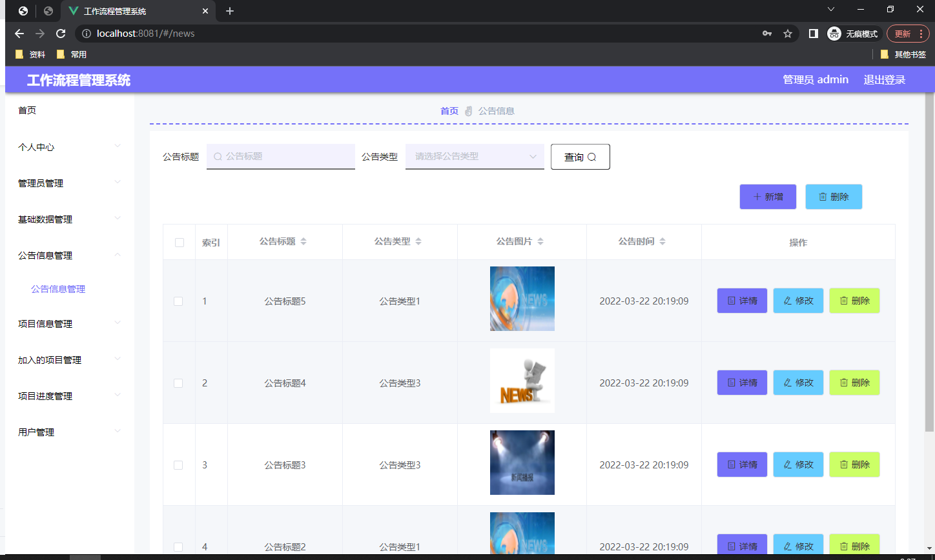Click 删除 for 公告标题4
The width and height of the screenshot is (935, 560).
pos(854,383)
